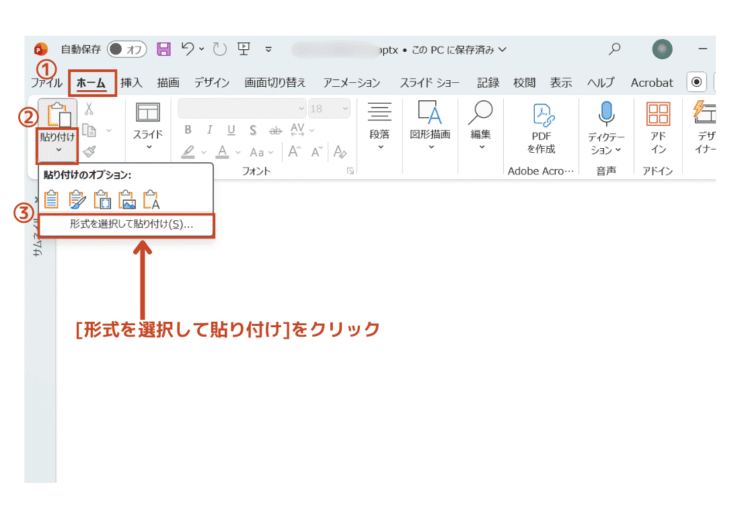Click the Cut scissors icon
The height and width of the screenshot is (505, 740).
coord(89,109)
